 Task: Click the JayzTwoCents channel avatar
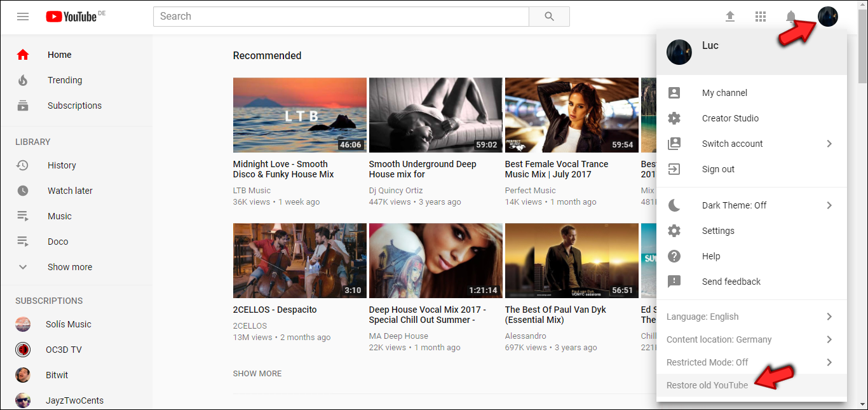pos(23,400)
